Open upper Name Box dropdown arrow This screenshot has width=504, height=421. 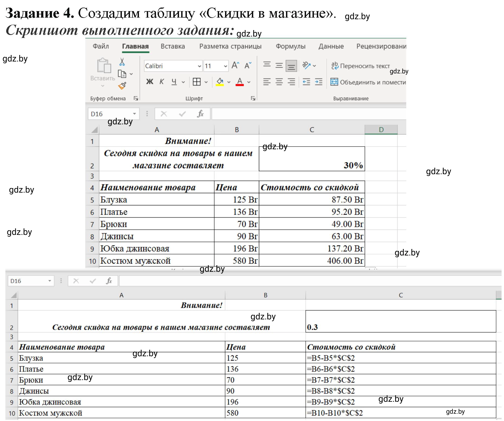tap(134, 114)
